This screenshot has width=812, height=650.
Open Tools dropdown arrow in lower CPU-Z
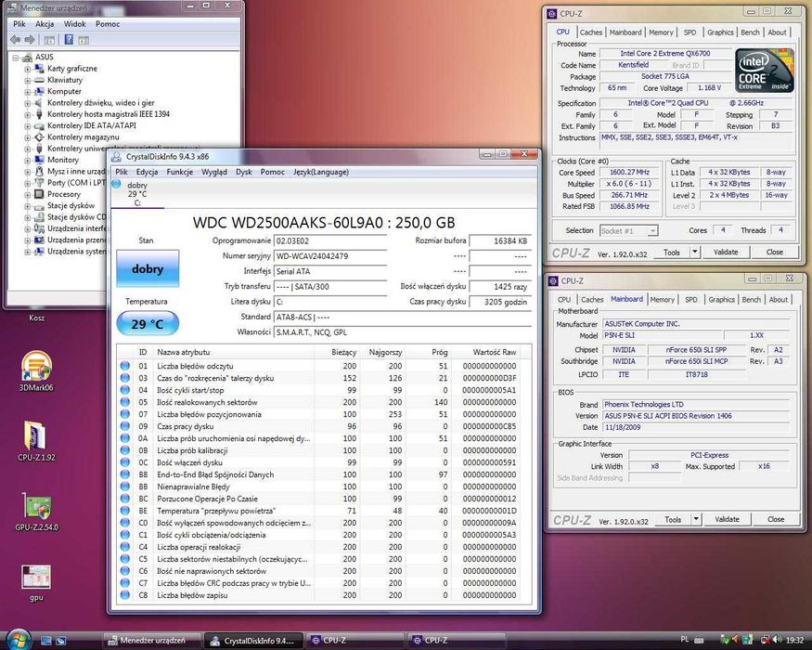pyautogui.click(x=697, y=519)
